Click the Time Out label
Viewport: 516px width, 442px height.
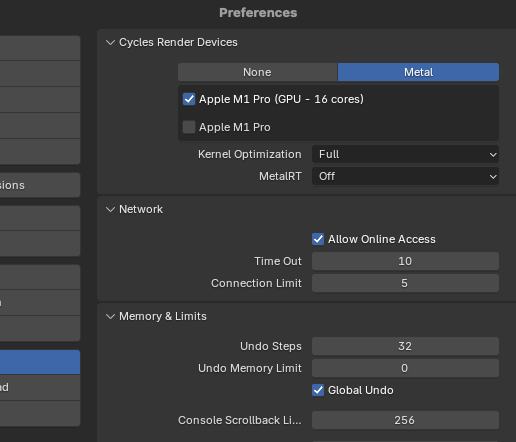[x=278, y=261]
